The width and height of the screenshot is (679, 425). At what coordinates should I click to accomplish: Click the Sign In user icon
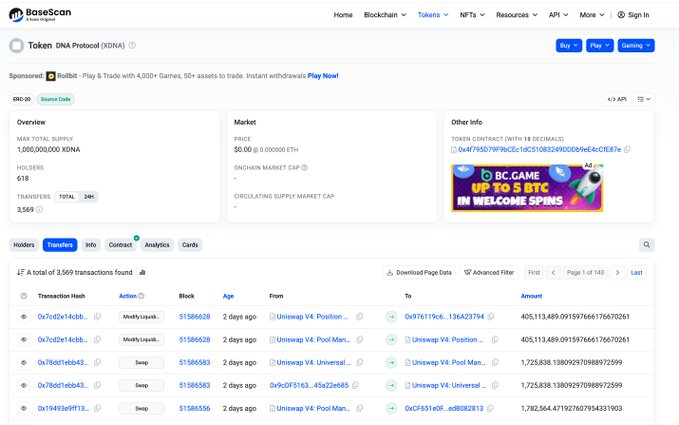pos(621,15)
